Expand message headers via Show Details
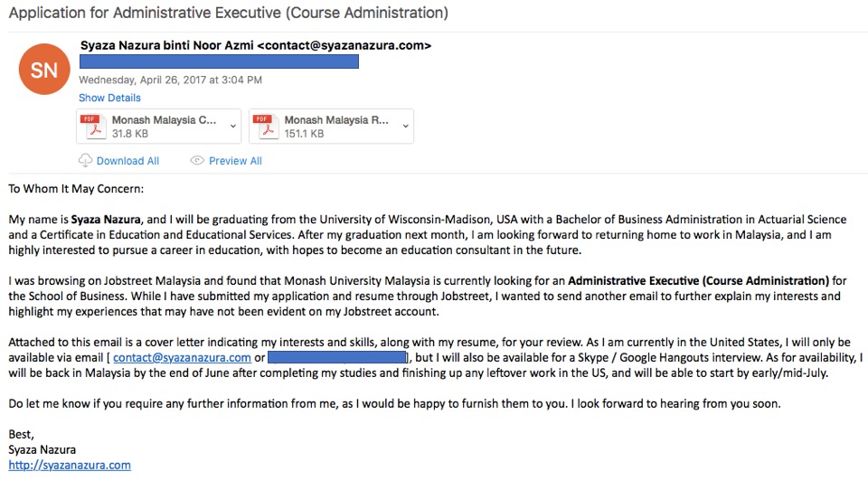The height and width of the screenshot is (481, 868). coord(109,98)
